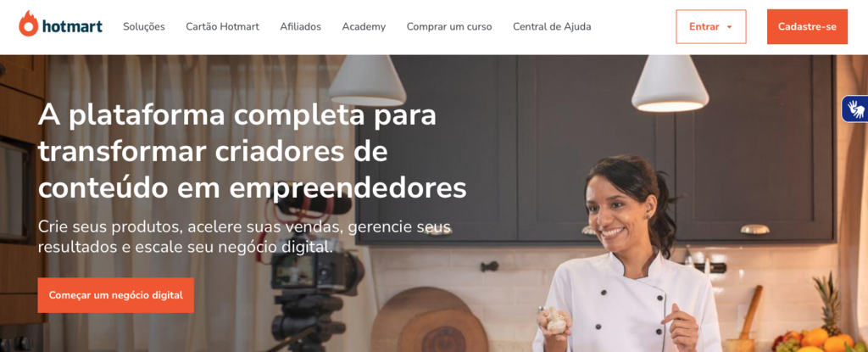This screenshot has height=352, width=868.
Task: Click the wooden cutting boards in photo
Action: (429, 320)
